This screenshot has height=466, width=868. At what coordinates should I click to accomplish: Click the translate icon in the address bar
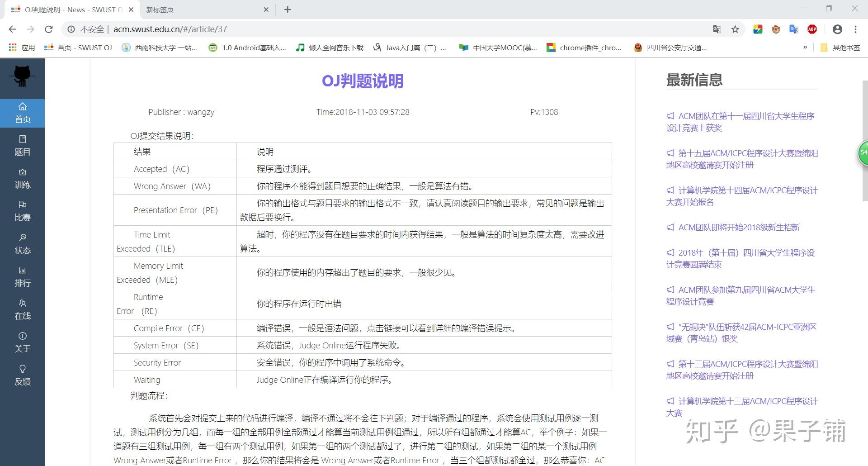click(717, 29)
